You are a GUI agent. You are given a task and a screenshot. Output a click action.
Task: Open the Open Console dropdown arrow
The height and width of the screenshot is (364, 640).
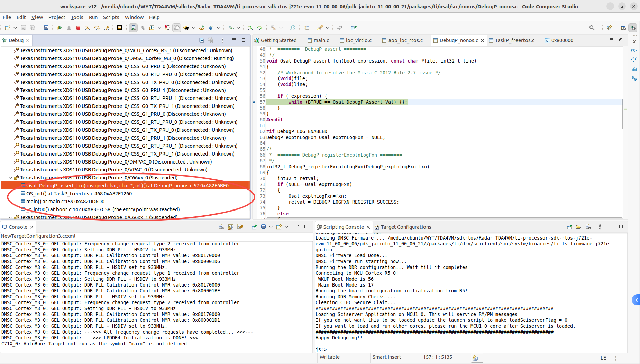[x=286, y=227]
